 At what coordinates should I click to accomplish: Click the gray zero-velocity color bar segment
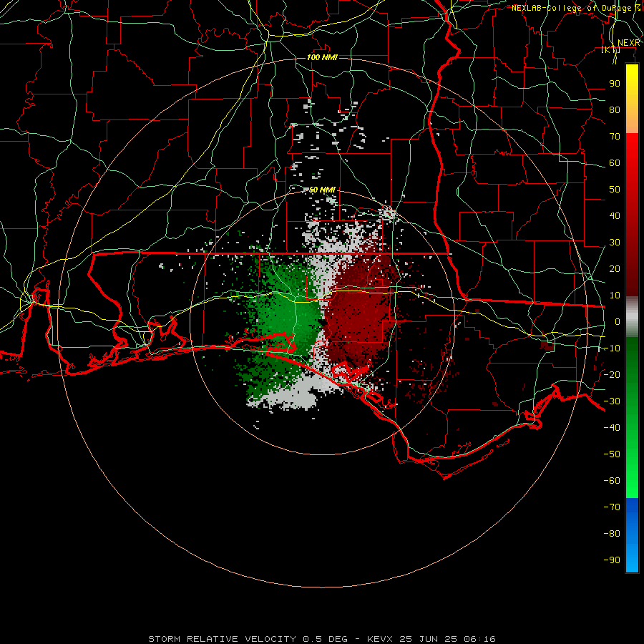click(x=632, y=317)
